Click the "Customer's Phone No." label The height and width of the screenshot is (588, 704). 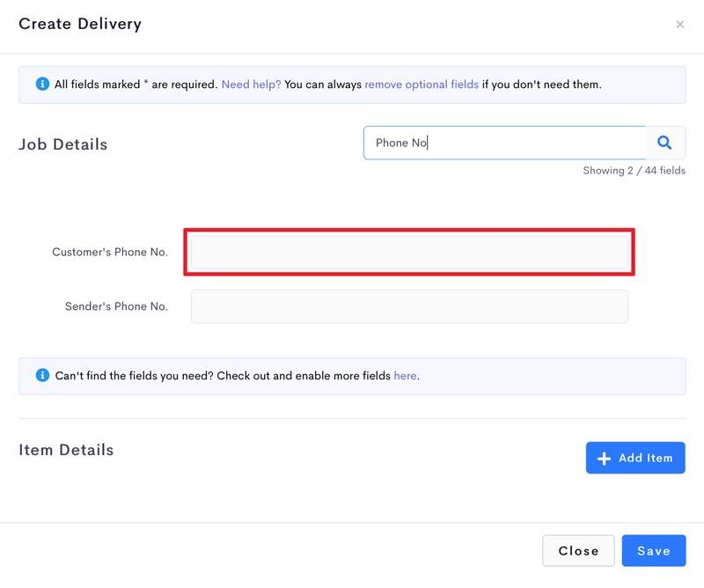tap(110, 252)
